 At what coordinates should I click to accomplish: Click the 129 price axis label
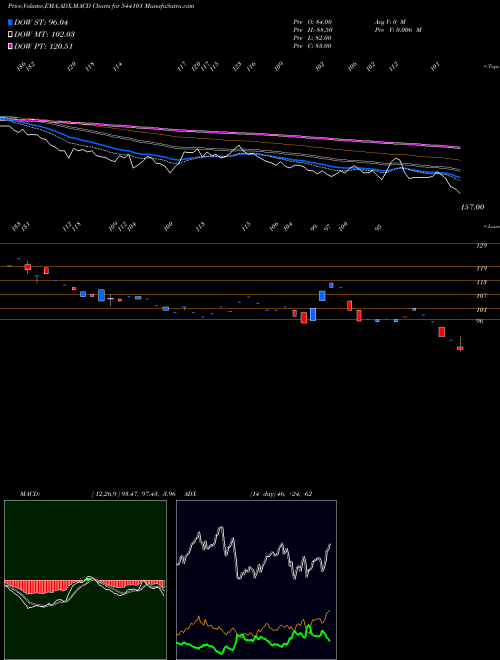point(482,245)
